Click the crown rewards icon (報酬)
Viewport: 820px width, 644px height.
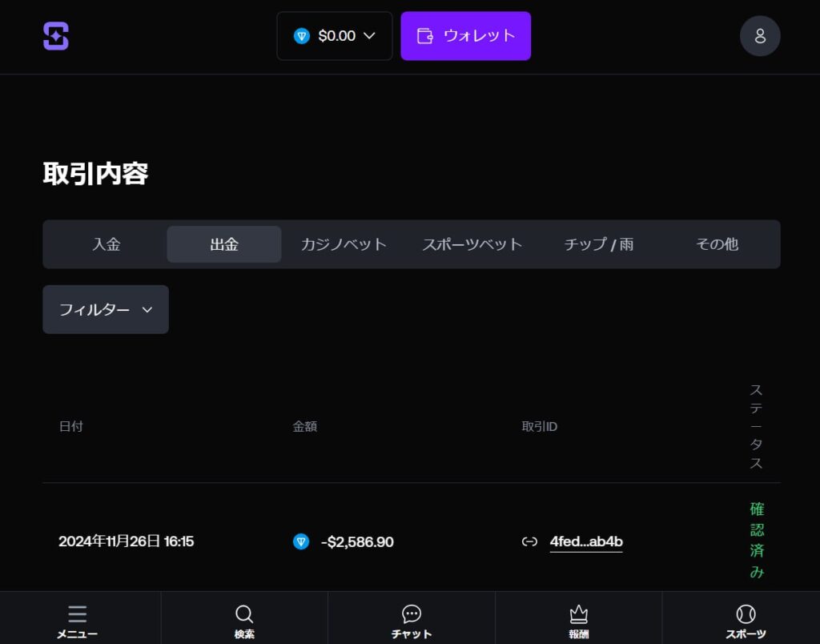tap(578, 614)
